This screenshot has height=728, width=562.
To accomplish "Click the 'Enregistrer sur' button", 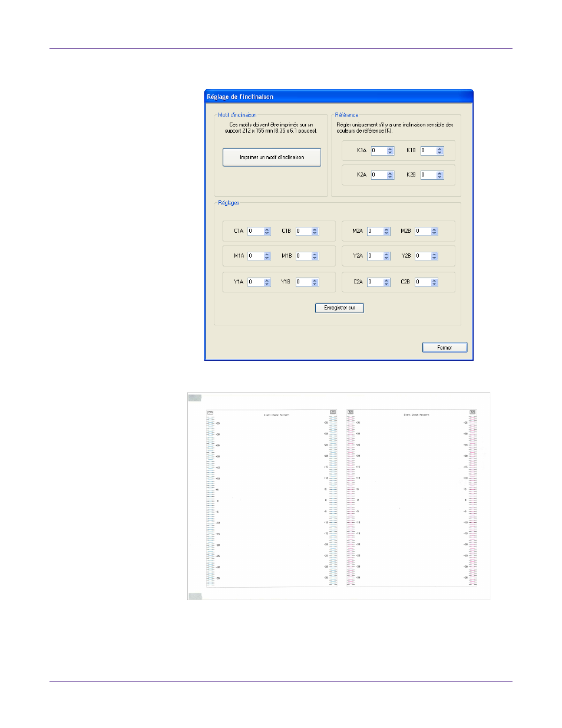I will point(339,308).
